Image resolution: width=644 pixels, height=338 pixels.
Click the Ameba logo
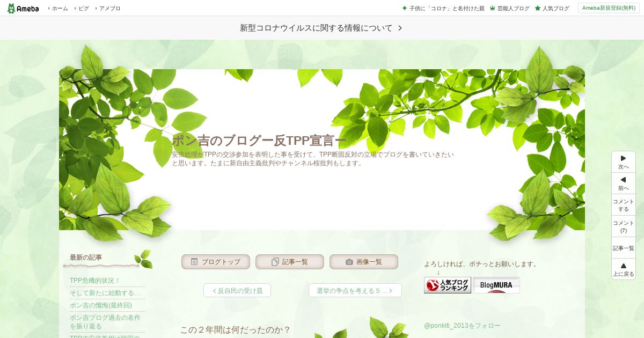23,8
